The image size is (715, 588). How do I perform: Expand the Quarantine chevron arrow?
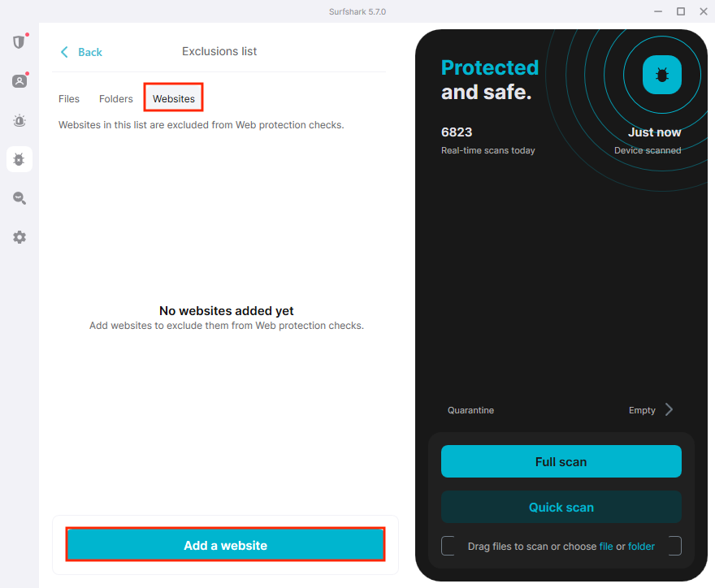point(669,409)
